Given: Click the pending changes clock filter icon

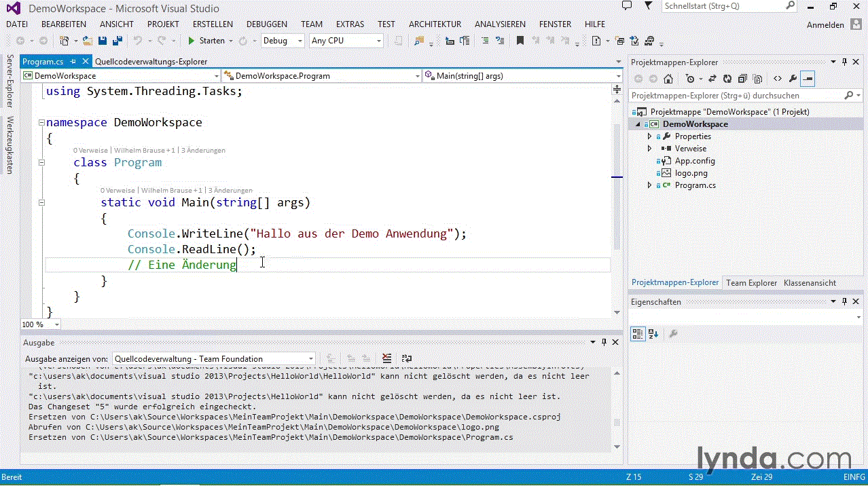Looking at the screenshot, I should [x=691, y=79].
